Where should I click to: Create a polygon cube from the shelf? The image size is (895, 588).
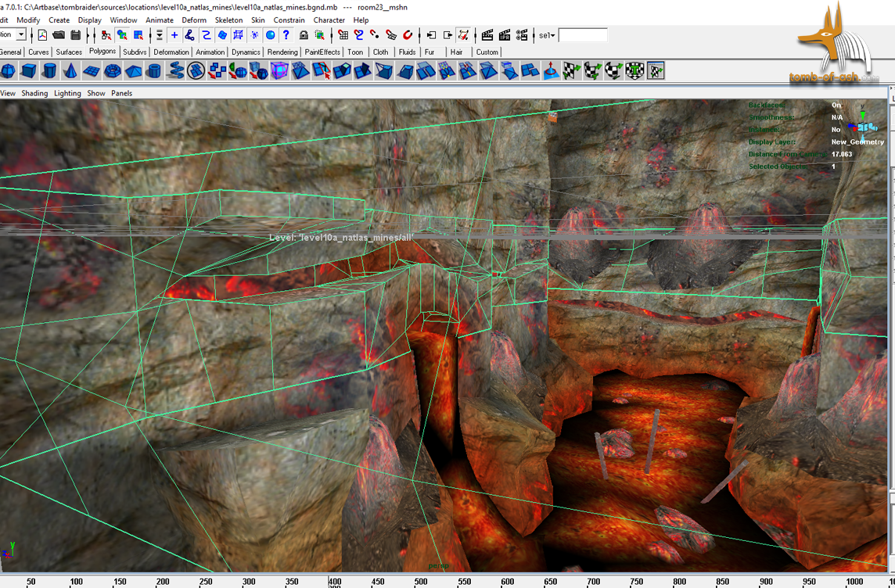tap(28, 70)
